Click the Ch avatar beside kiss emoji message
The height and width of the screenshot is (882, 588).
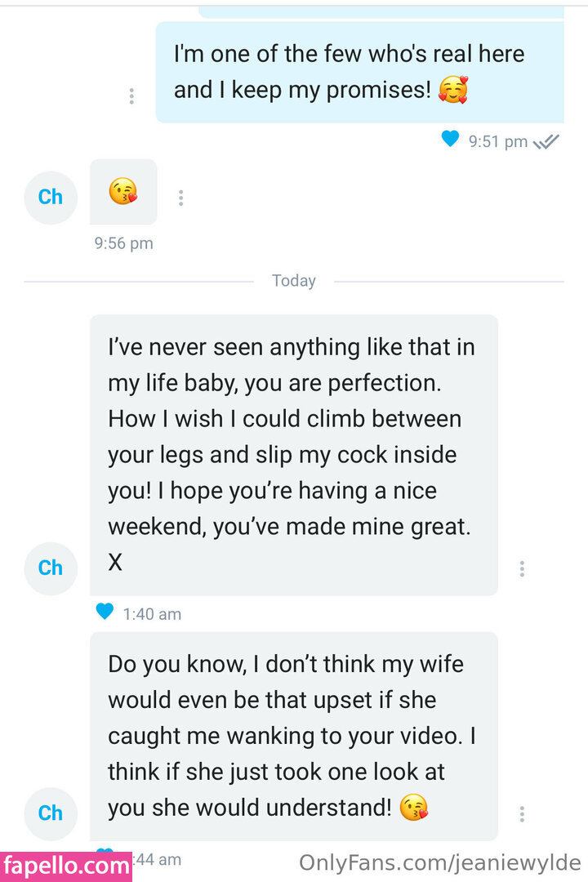click(51, 197)
